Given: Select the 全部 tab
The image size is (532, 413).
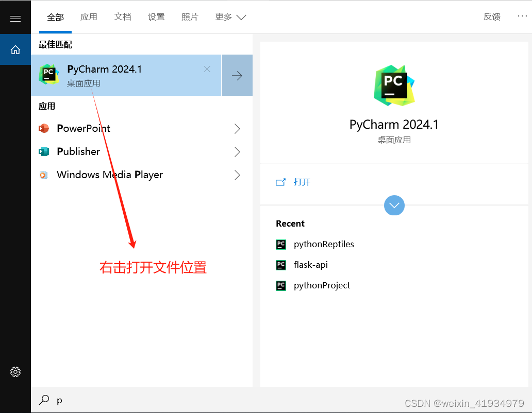Looking at the screenshot, I should point(55,17).
